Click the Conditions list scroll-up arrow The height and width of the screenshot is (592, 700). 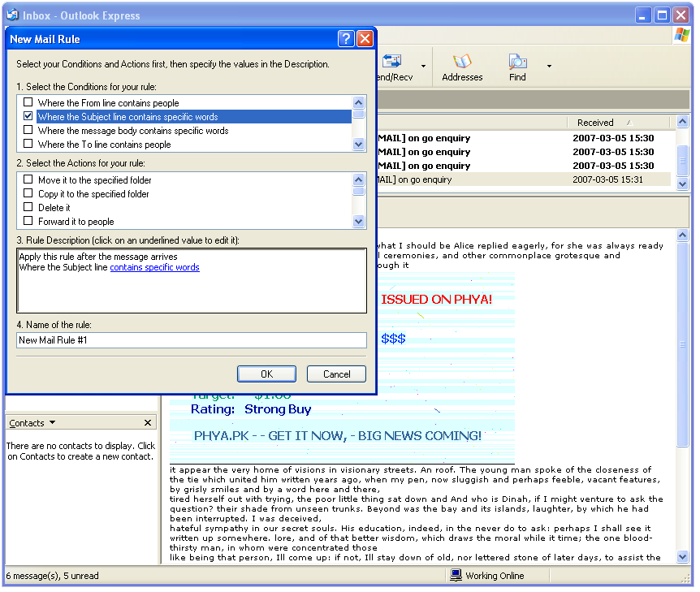point(358,102)
